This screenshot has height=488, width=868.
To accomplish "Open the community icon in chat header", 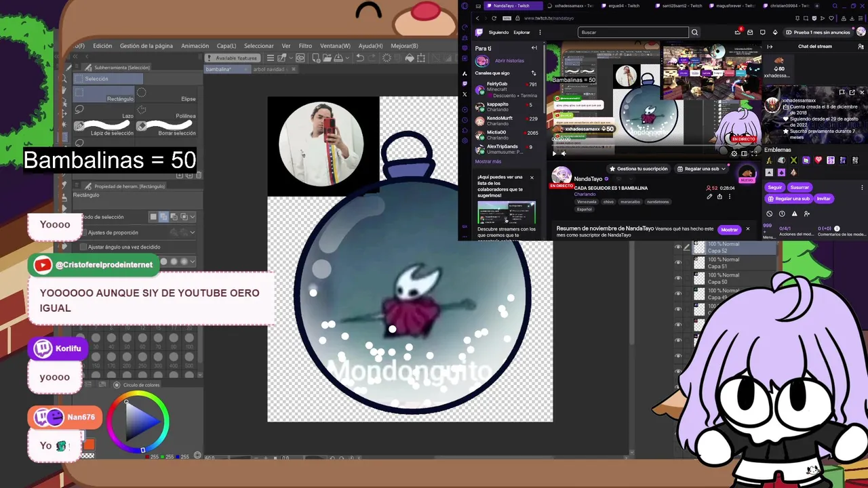I will [x=862, y=47].
